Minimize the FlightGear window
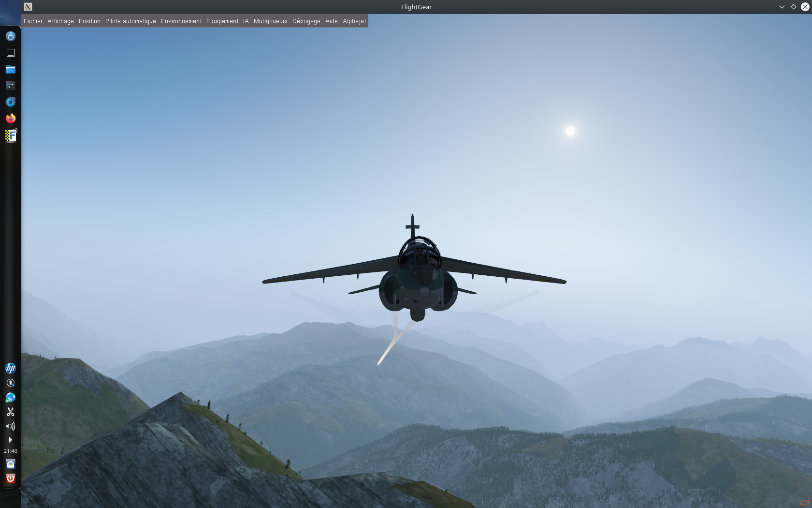Viewport: 812px width, 508px height. 782,7
